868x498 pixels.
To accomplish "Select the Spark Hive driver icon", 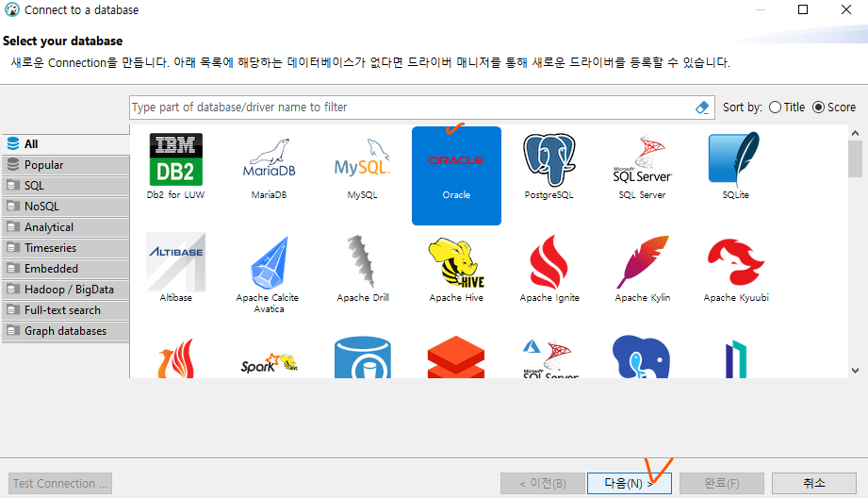I will click(x=269, y=363).
